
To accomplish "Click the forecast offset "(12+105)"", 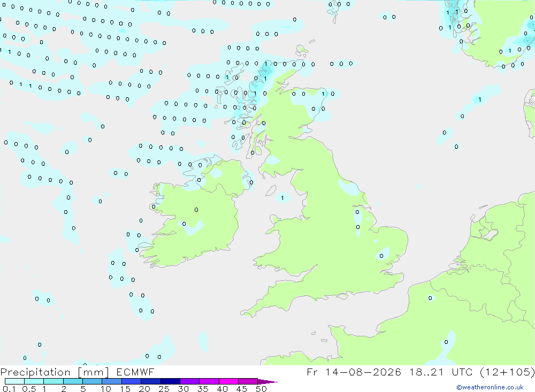I will click(507, 372).
